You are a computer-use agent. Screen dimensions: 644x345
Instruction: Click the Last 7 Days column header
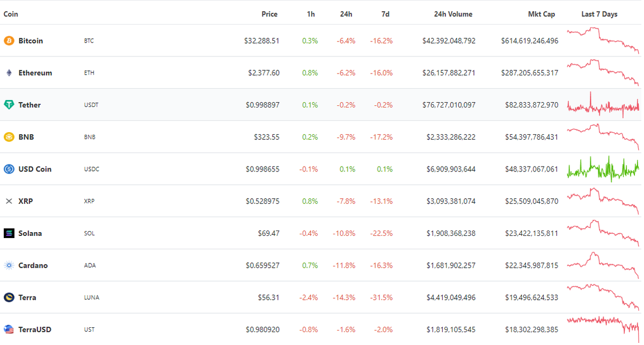pyautogui.click(x=599, y=14)
